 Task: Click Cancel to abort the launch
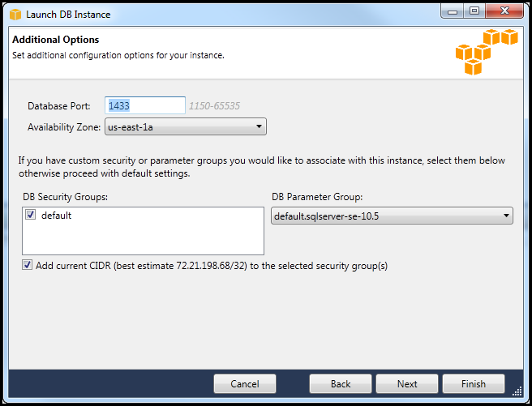pos(245,383)
